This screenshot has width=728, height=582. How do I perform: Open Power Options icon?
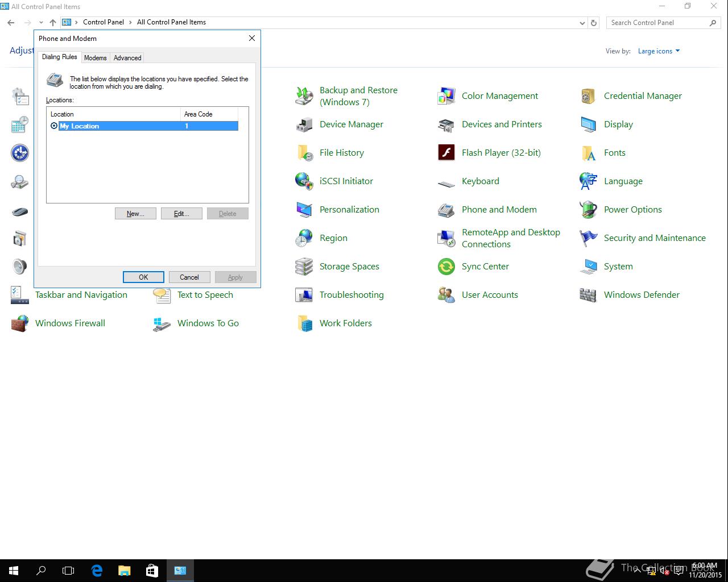pos(589,210)
